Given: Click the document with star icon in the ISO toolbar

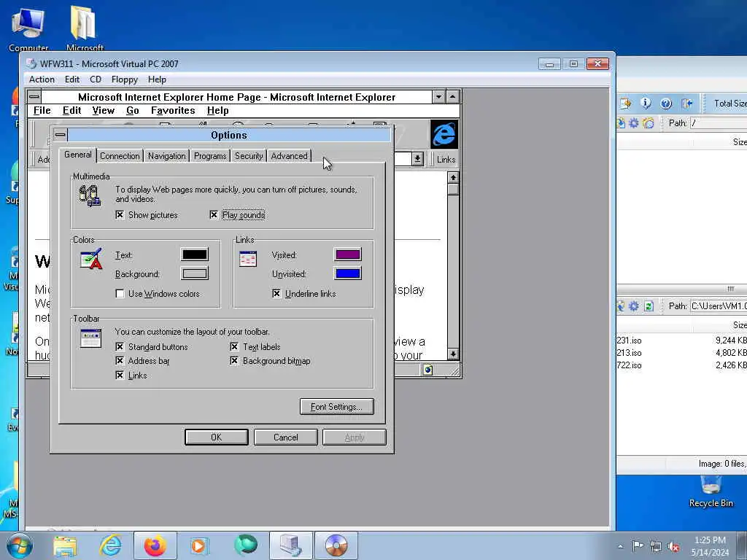Looking at the screenshot, I should click(x=625, y=103).
